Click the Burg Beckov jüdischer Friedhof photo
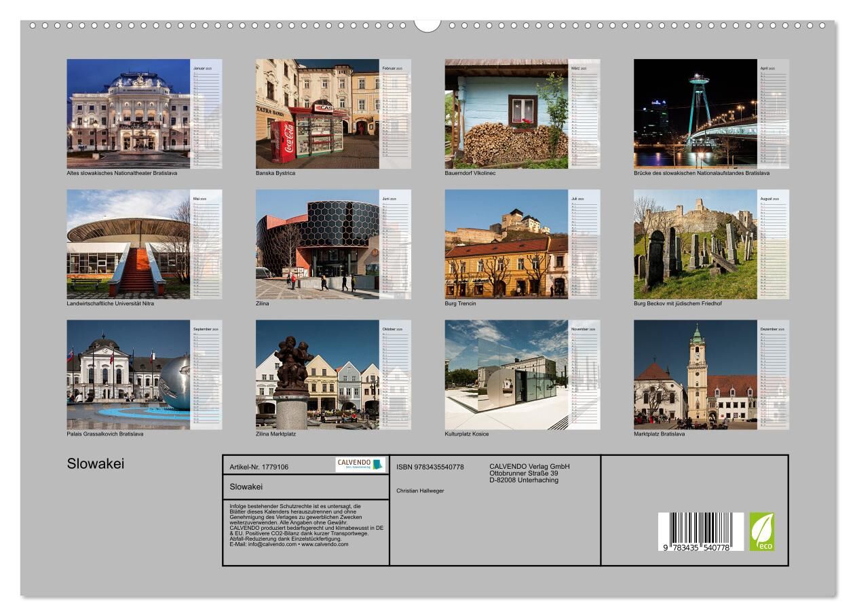 pos(696,244)
